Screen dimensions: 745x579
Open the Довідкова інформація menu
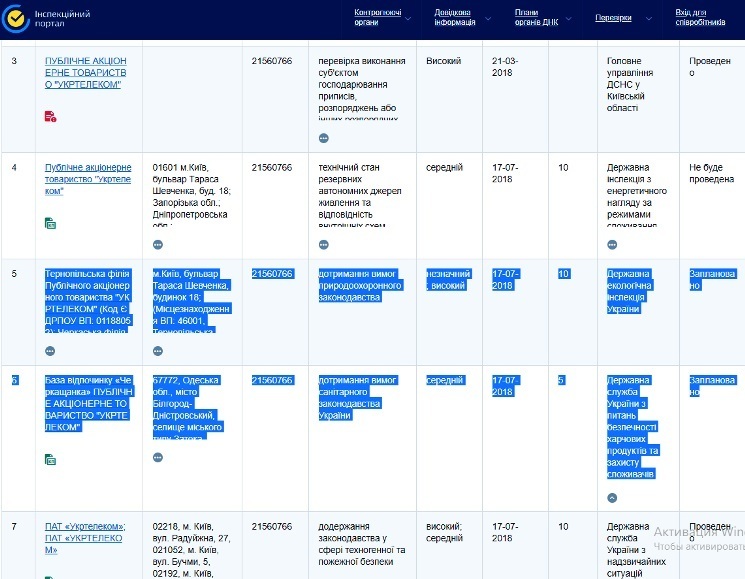click(455, 17)
